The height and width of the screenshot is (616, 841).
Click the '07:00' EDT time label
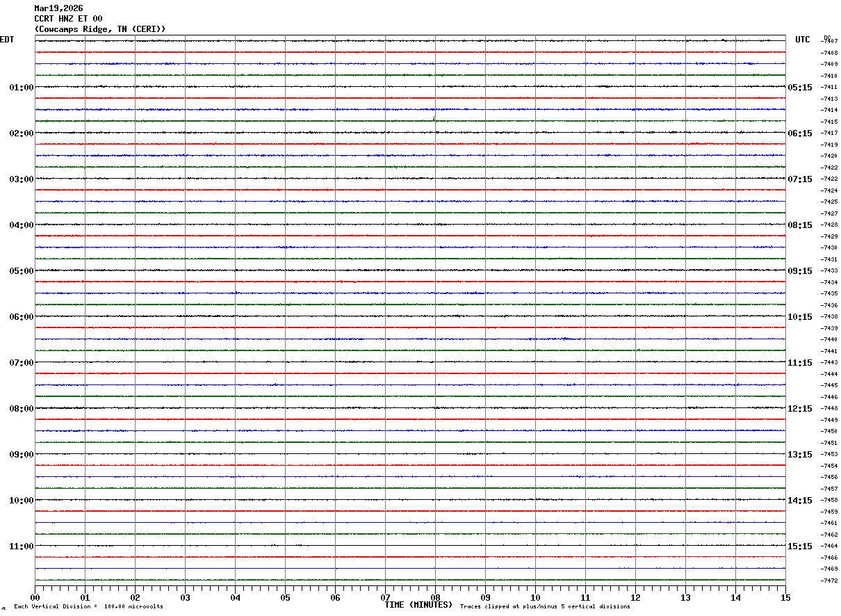22,363
